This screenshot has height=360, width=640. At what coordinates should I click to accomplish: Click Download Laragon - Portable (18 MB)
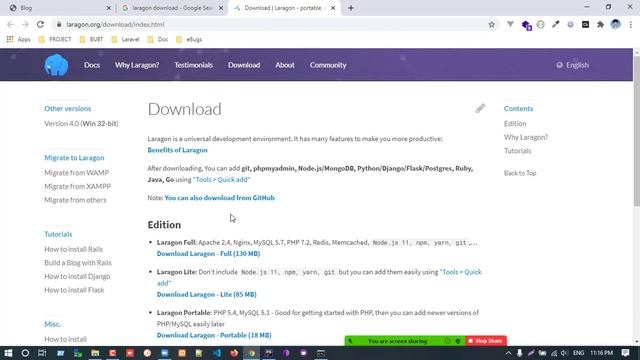click(214, 335)
